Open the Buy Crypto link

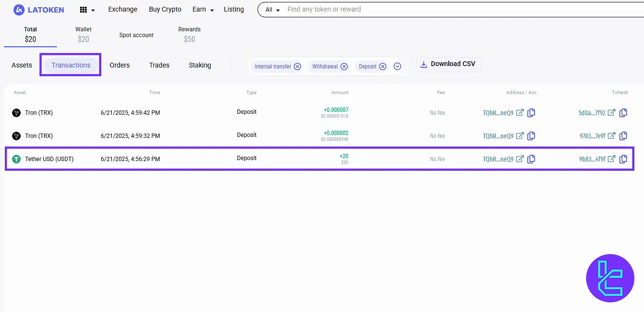(165, 10)
